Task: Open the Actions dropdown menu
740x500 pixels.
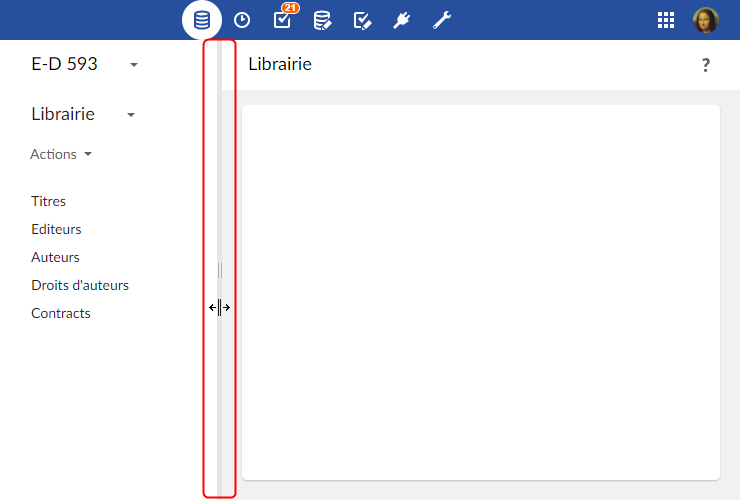Action: 61,154
